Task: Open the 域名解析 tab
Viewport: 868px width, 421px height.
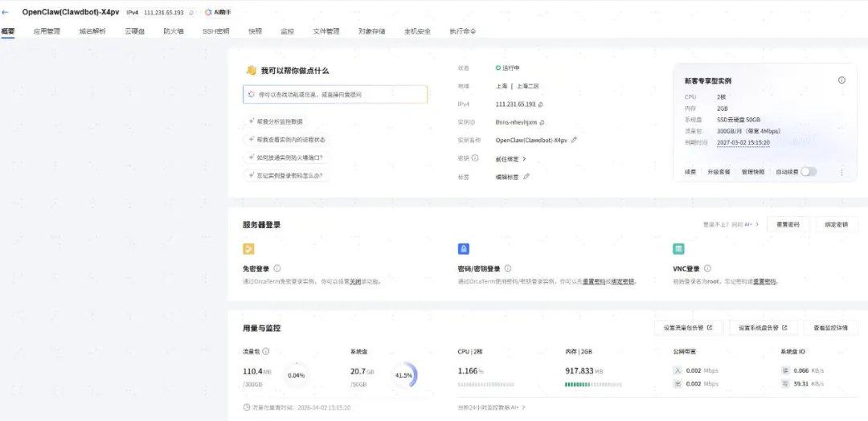Action: (x=92, y=31)
